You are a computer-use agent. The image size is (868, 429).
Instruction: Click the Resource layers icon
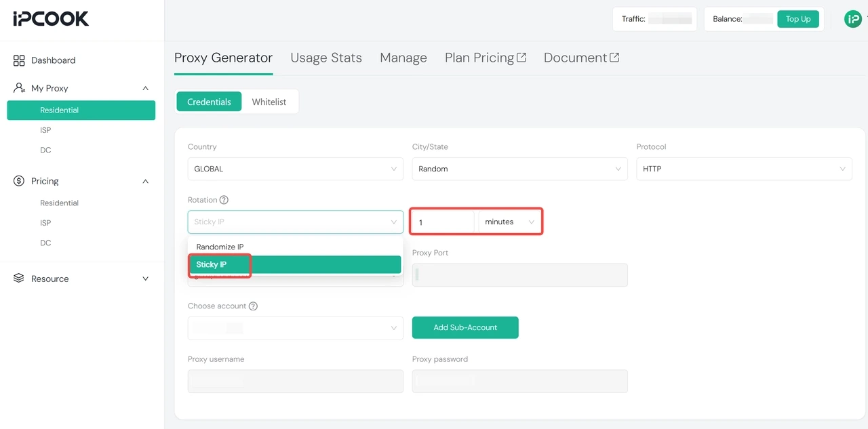pyautogui.click(x=19, y=279)
